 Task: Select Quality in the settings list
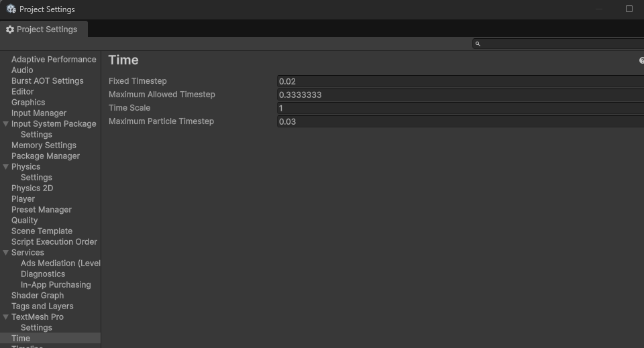25,221
